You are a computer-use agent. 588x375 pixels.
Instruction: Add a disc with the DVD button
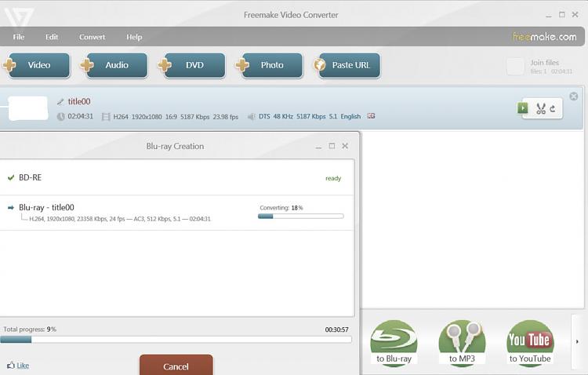[191, 65]
